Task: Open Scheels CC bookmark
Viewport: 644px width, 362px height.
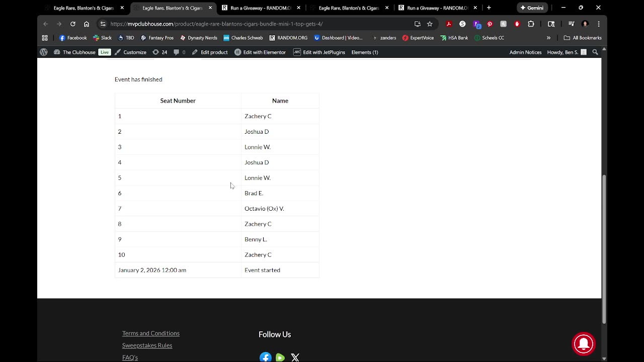Action: point(489,38)
